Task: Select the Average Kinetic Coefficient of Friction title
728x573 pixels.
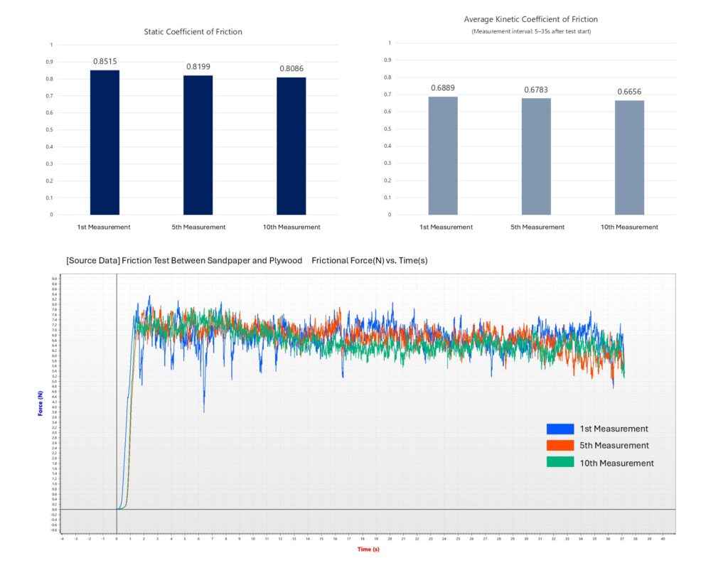Action: coord(530,19)
